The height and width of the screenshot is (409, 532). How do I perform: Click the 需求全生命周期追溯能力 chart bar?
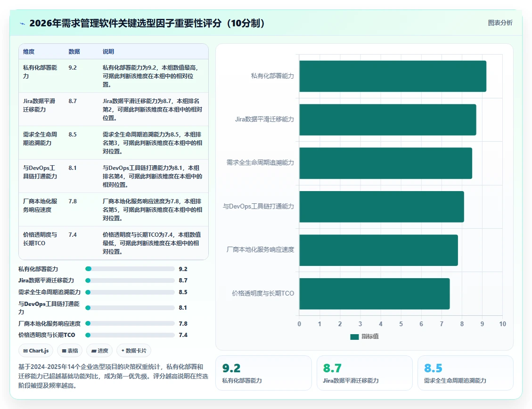tap(385, 163)
